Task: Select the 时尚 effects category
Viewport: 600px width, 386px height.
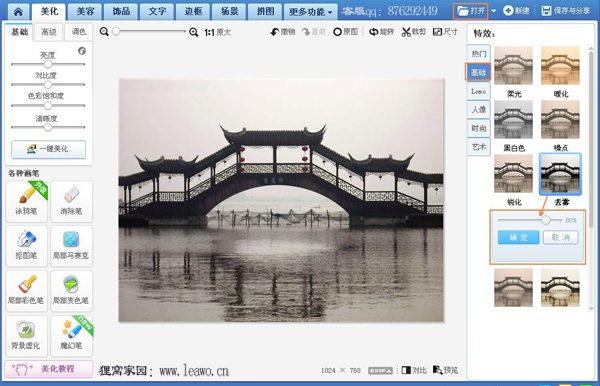Action: [x=478, y=129]
